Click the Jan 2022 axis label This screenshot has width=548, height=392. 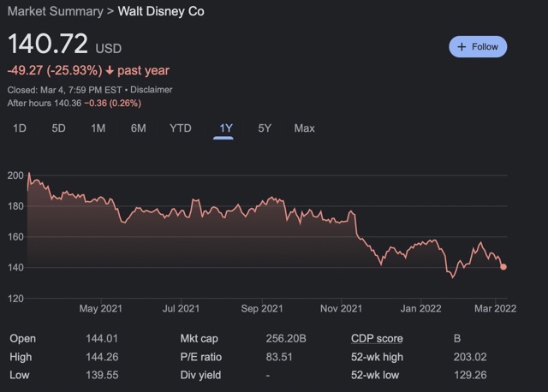pos(420,308)
